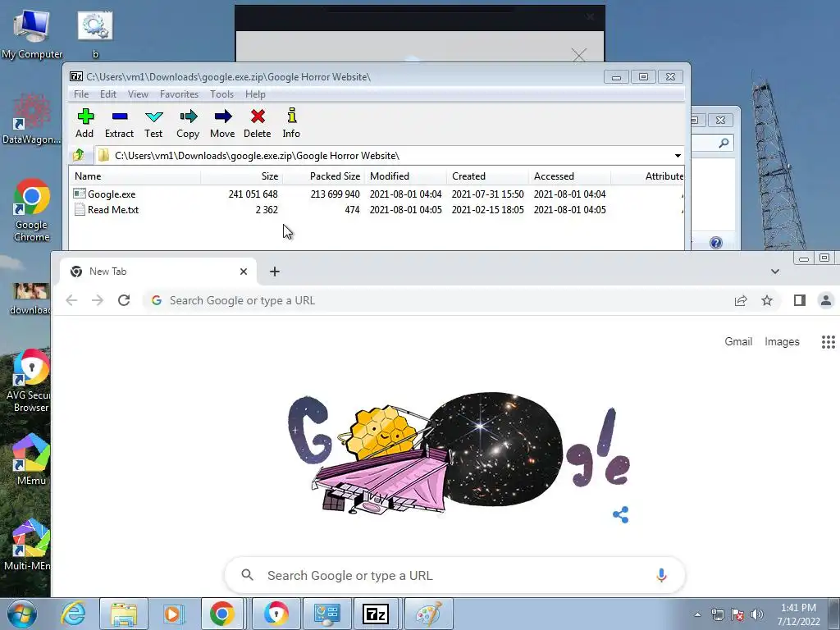Viewport: 840px width, 630px height.
Task: Click the Google search box on page
Action: coord(454,575)
